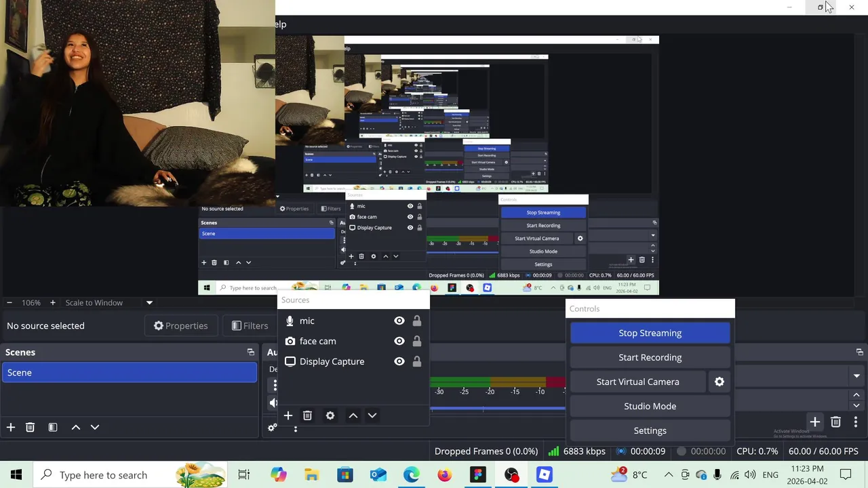Open the notification center icon
The height and width of the screenshot is (488, 868).
point(846,474)
